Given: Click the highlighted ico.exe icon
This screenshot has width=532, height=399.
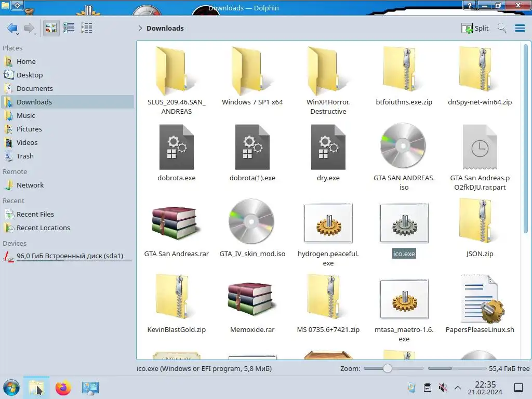Looking at the screenshot, I should point(404,223).
